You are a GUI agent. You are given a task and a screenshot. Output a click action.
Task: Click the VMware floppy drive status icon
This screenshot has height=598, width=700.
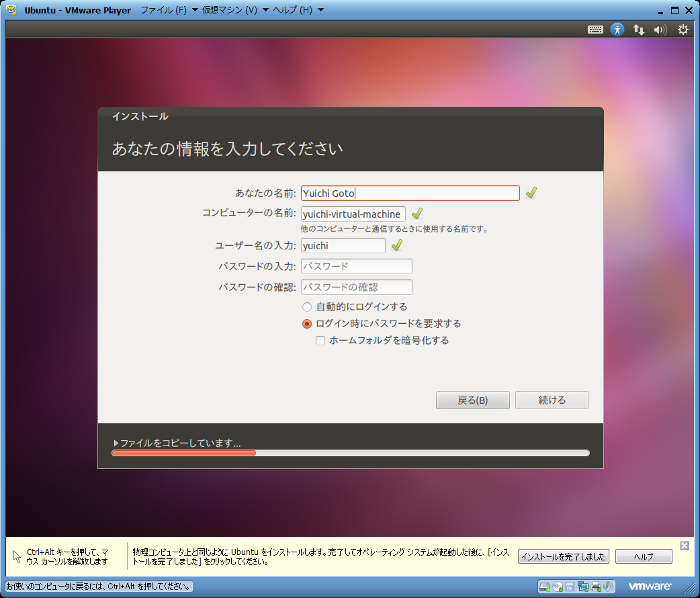coord(570,586)
